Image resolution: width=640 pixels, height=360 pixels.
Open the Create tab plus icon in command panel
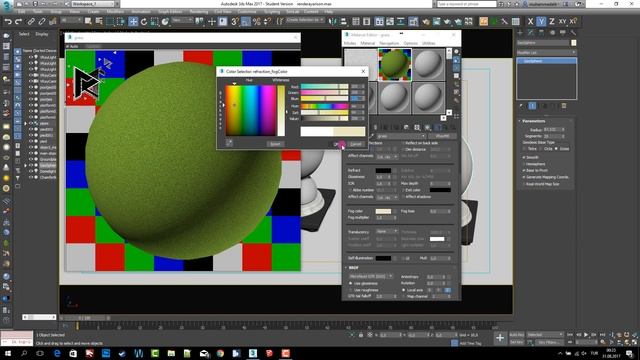(x=520, y=32)
